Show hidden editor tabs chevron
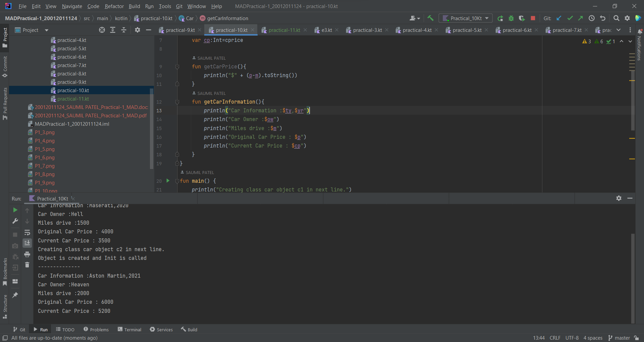The width and height of the screenshot is (644, 342). click(619, 30)
